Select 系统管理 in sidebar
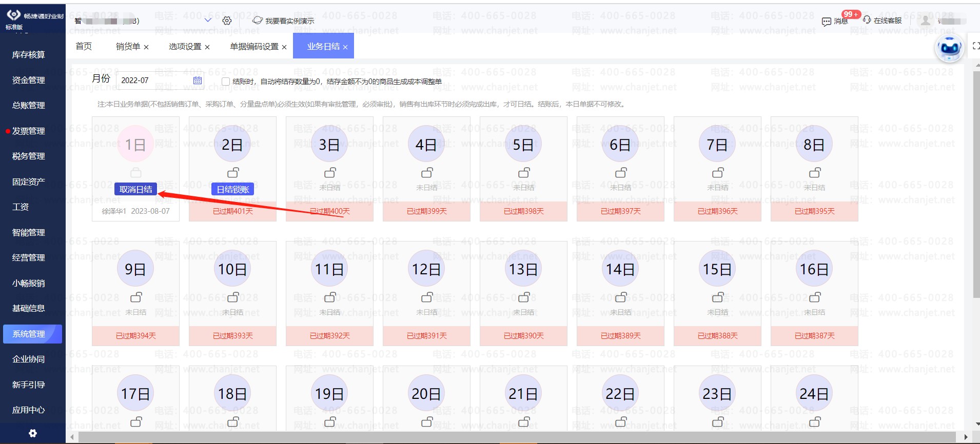The width and height of the screenshot is (980, 444). pos(32,334)
